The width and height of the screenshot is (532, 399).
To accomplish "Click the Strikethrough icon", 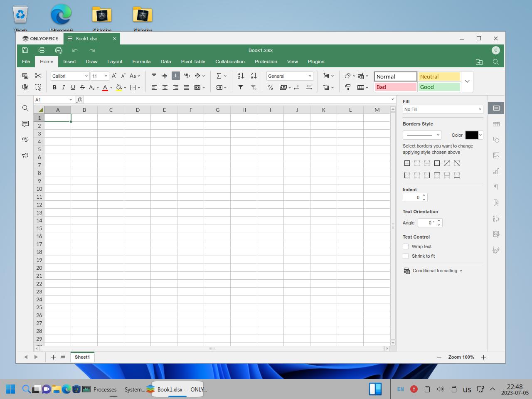I will tap(82, 88).
